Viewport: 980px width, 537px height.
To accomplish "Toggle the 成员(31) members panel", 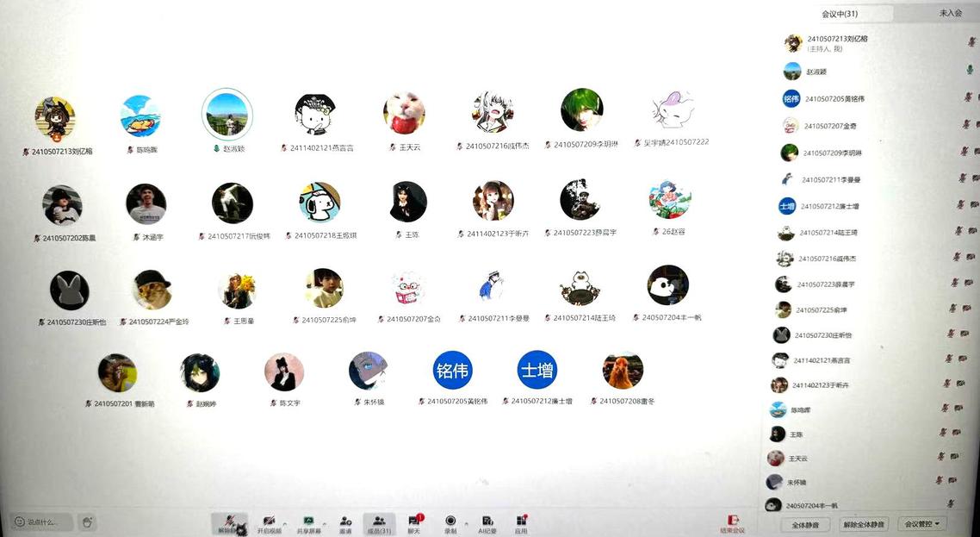I will pos(379,522).
